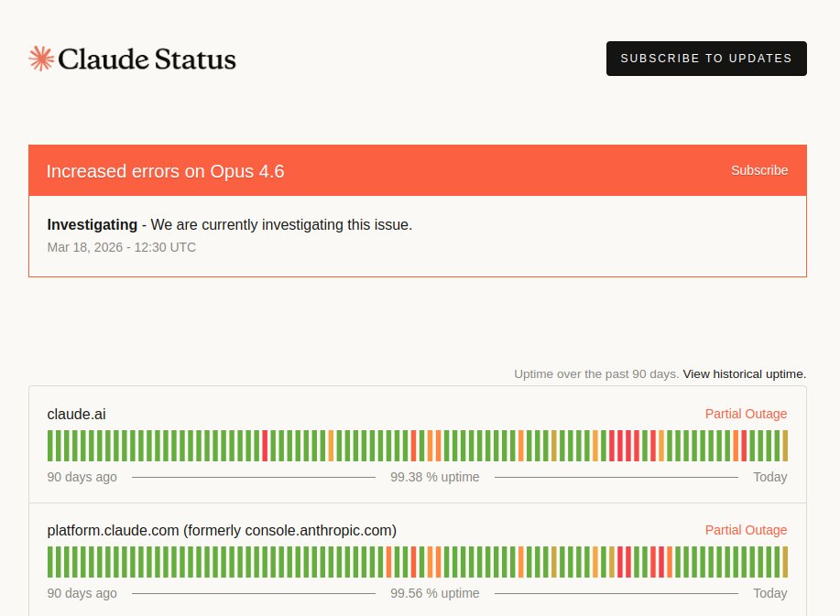Click 'Uptime over the past 90 days' text

point(596,373)
